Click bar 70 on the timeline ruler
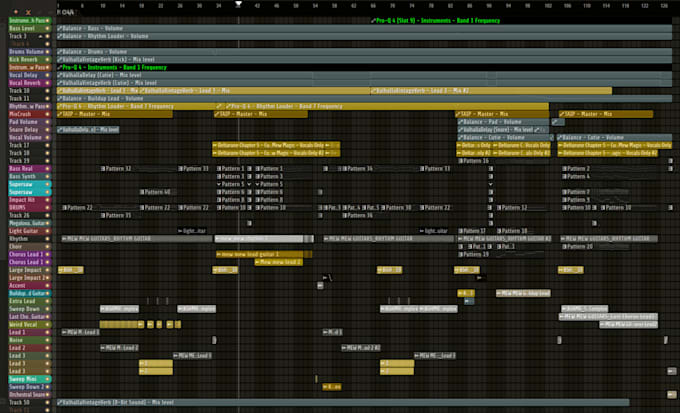This screenshot has width=680, height=413. (392, 6)
